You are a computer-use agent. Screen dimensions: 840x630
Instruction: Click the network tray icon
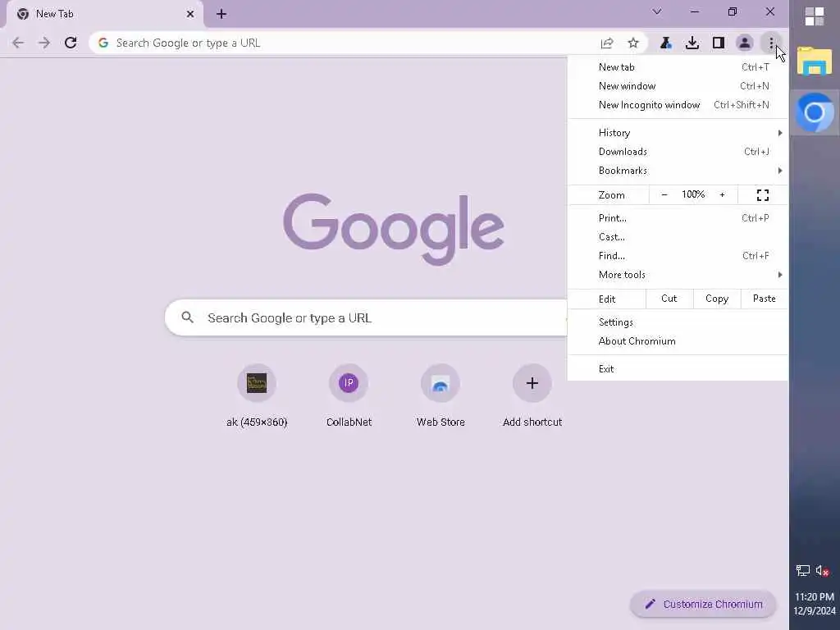(x=802, y=571)
